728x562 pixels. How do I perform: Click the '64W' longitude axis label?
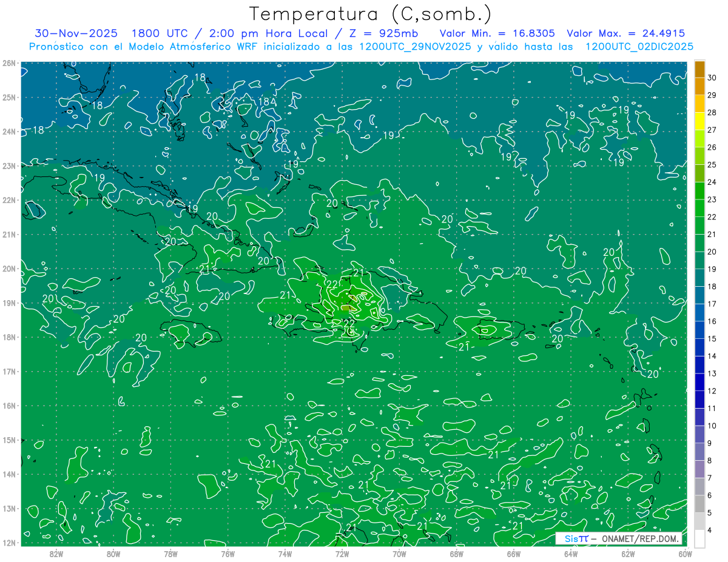[571, 553]
